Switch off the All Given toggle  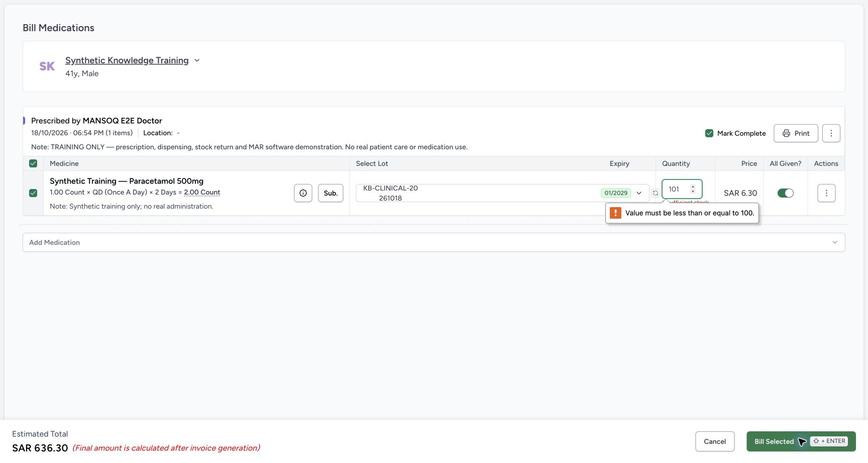pyautogui.click(x=786, y=193)
